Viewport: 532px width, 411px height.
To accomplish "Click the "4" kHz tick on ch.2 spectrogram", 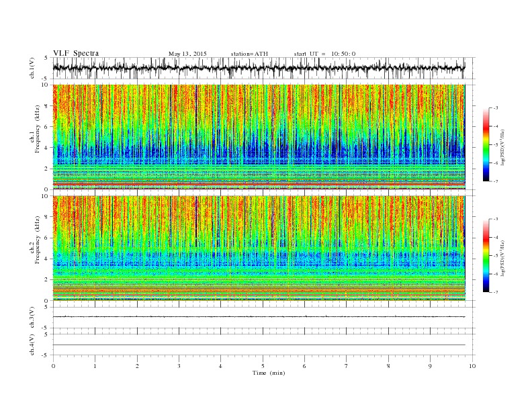I will click(x=46, y=259).
